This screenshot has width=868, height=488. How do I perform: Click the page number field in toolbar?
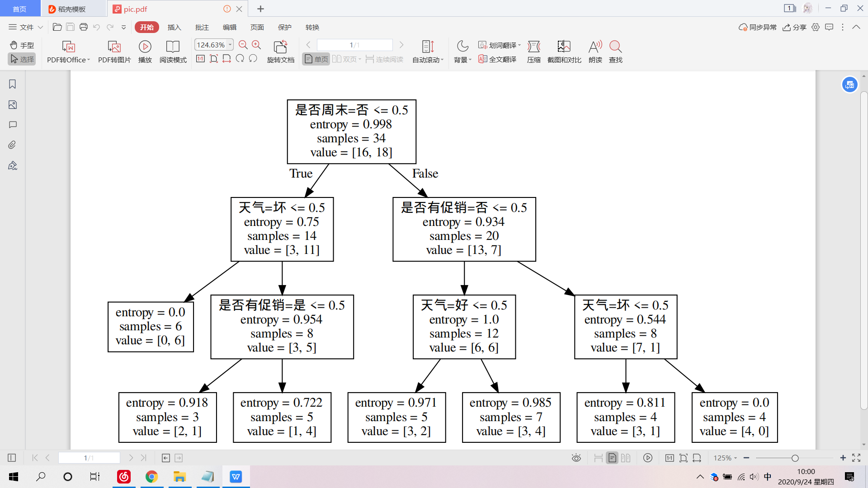(354, 45)
